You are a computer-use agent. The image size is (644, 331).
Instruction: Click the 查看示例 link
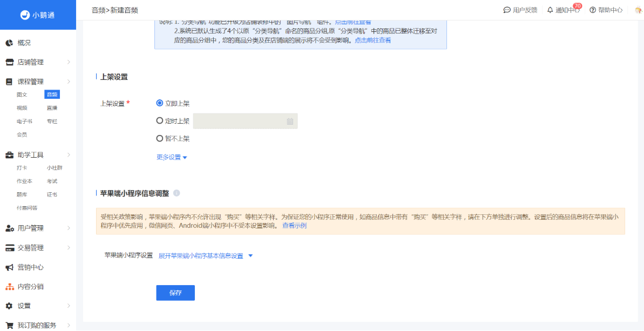pyautogui.click(x=294, y=226)
